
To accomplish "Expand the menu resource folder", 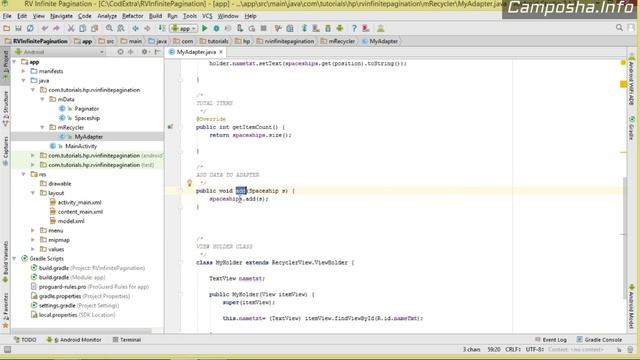I will [33, 231].
